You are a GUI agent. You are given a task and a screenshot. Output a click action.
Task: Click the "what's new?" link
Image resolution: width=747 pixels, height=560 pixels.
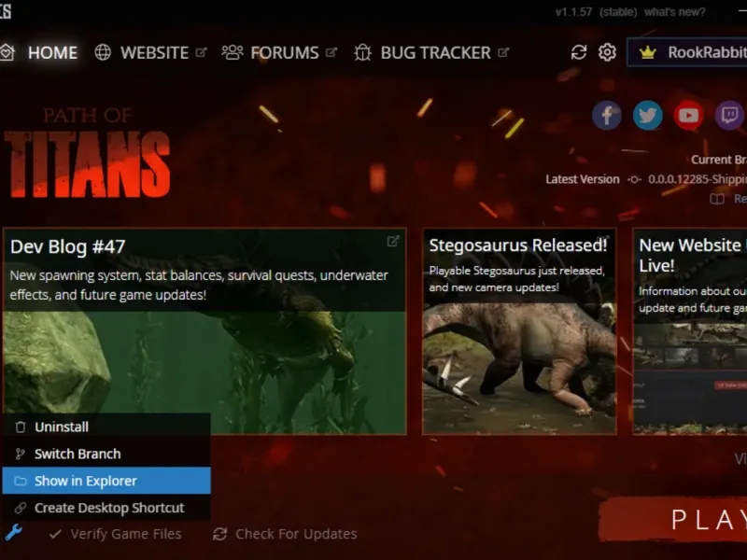click(674, 12)
